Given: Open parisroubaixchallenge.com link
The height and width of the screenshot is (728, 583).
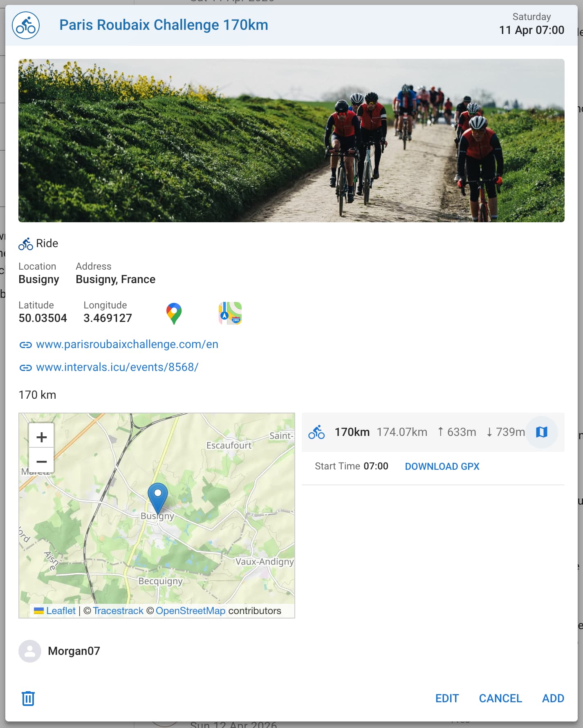Looking at the screenshot, I should tap(127, 344).
